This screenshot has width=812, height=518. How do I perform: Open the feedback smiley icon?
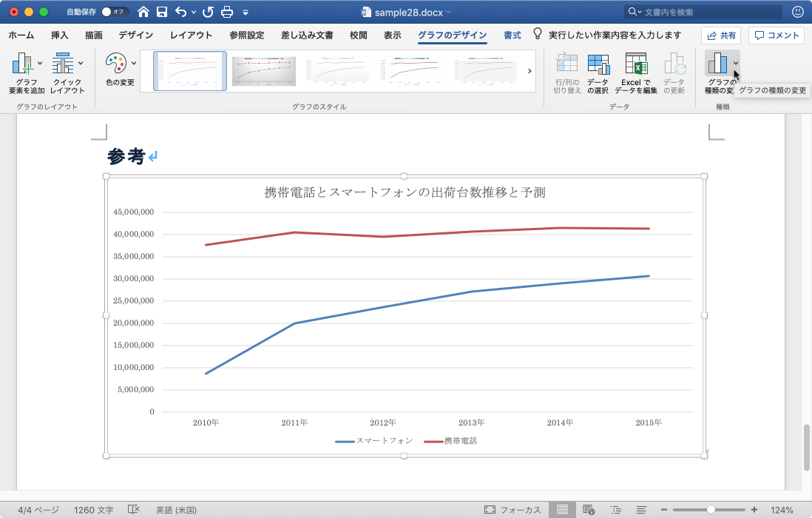pyautogui.click(x=798, y=11)
